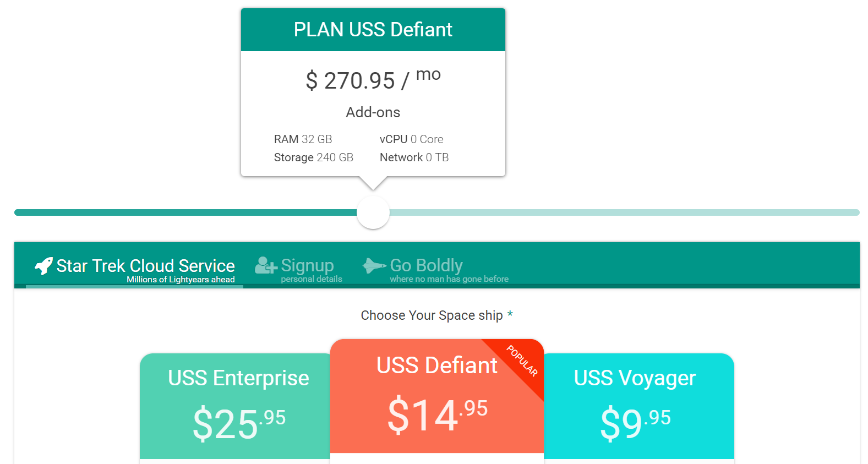This screenshot has width=868, height=464.
Task: Click the Storage 240 GB add-on label
Action: pyautogui.click(x=314, y=157)
